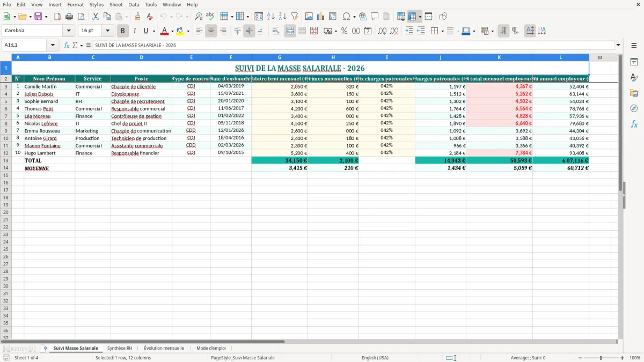Increase the cell indent
644x362 pixels.
[x=409, y=31]
